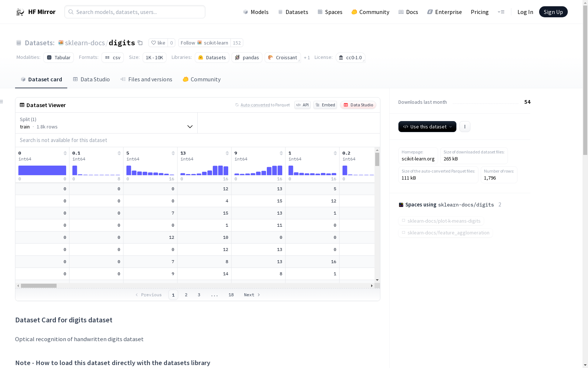This screenshot has width=588, height=368.
Task: Click sort arrows on column 13
Action: (227, 153)
